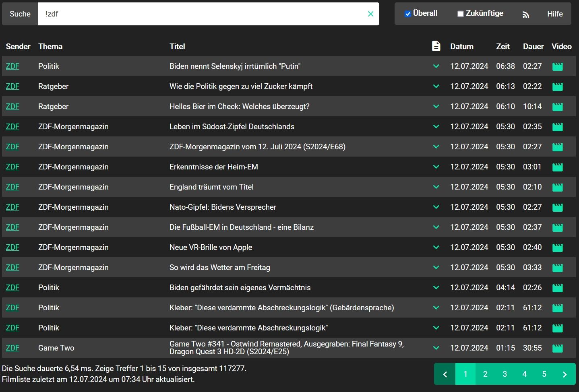Open video for Biden gefährdet sein eigenes Vermächtnis
Viewport: 579px width, 392px height.
557,288
